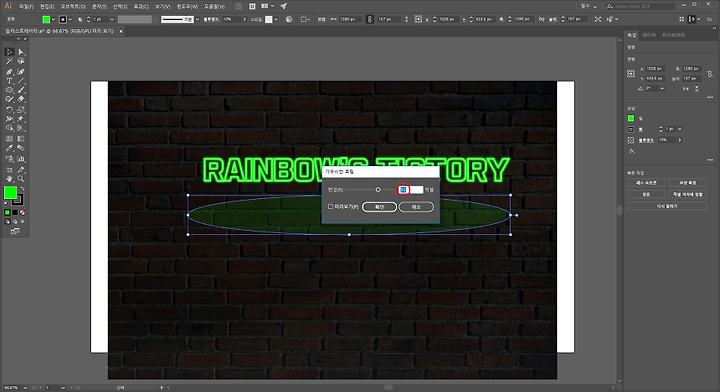The width and height of the screenshot is (720, 392).
Task: Open graphic style dropdown in control bar
Action: 276,19
